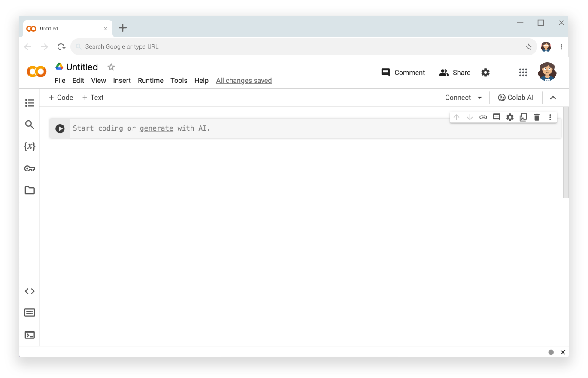Run the code cell with the play button

tap(60, 128)
